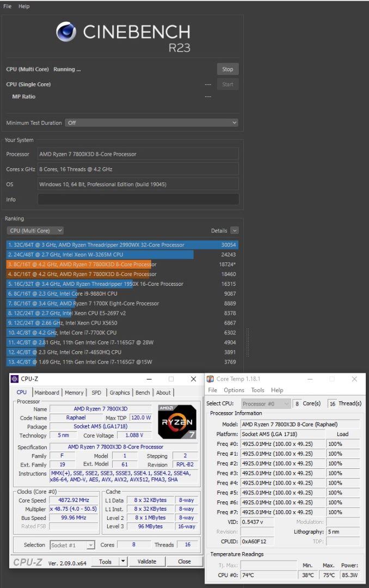
Task: Switch to the Mainboard tab in CPU-Z
Action: tap(47, 393)
